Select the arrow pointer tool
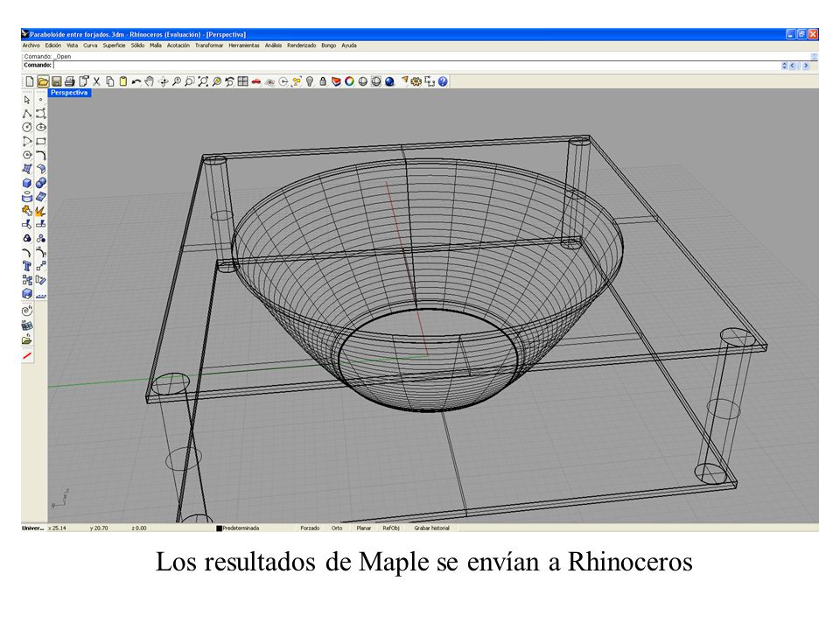Screen dimensions: 840x630 (x=27, y=100)
